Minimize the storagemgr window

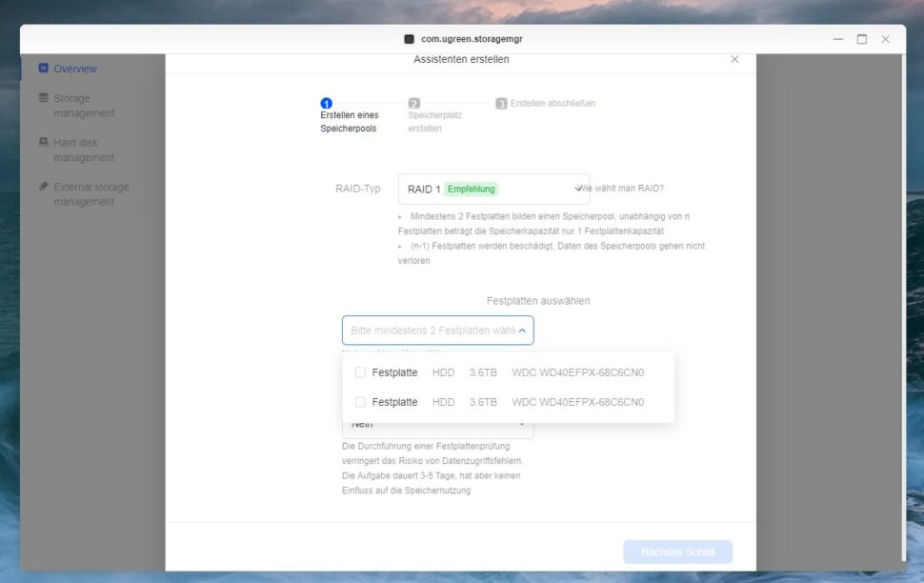(x=838, y=39)
